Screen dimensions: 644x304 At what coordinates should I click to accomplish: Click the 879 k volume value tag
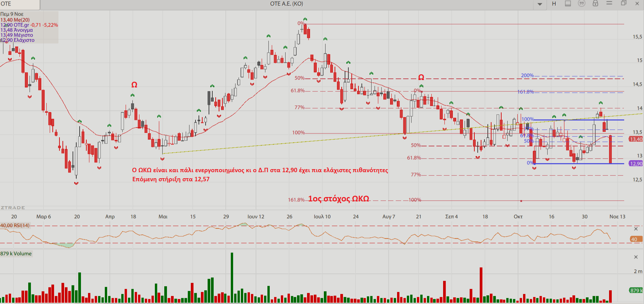click(636, 290)
